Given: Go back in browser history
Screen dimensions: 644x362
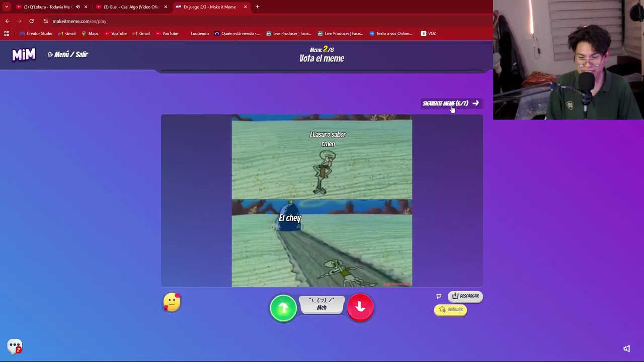Looking at the screenshot, I should coord(7,21).
